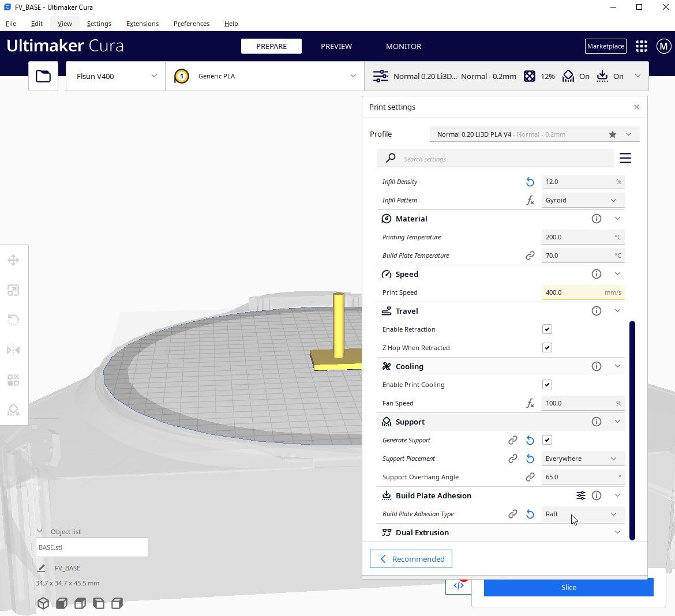Screen dimensions: 675x616
Task: Uncheck Z Hop When Retracted
Action: tap(547, 348)
